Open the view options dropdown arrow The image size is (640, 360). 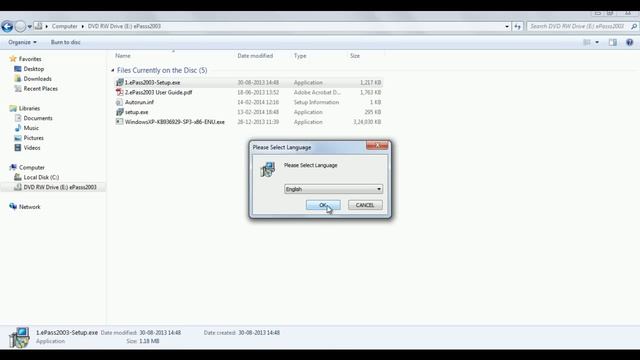pyautogui.click(x=597, y=42)
